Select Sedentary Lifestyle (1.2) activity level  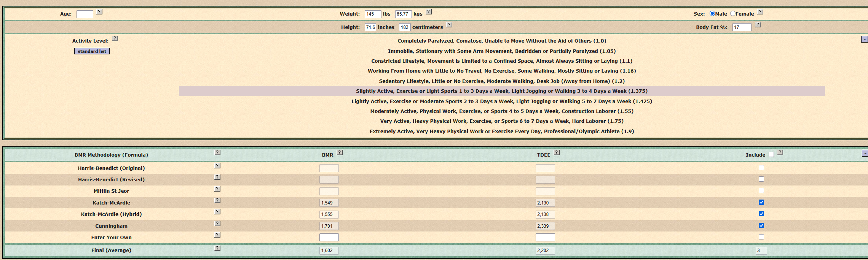502,81
